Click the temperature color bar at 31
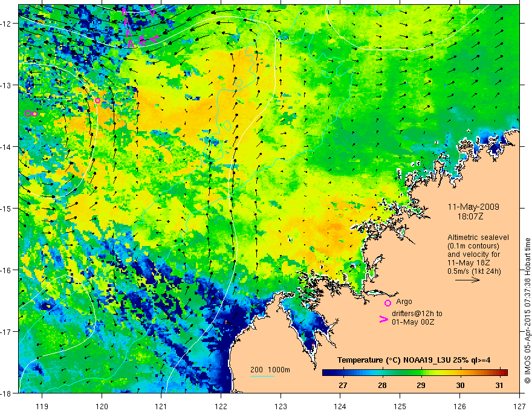 [499, 372]
